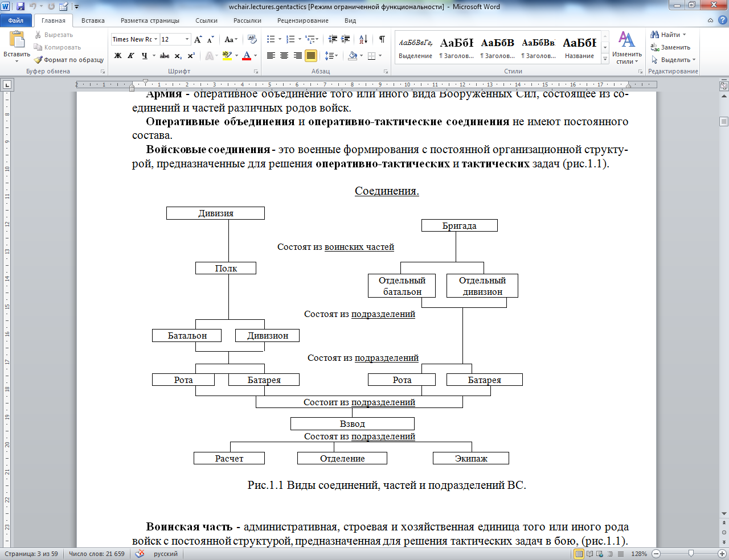Click the clear formatting icon
The height and width of the screenshot is (560, 729).
click(x=252, y=39)
